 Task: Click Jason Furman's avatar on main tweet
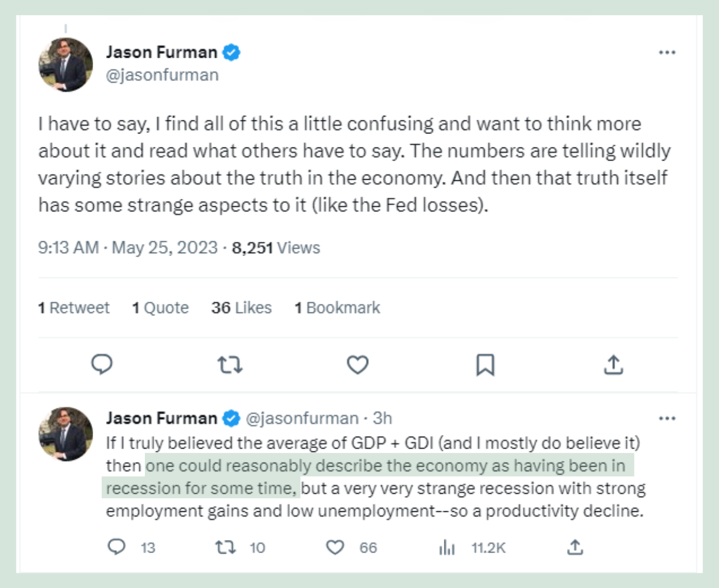coord(65,65)
